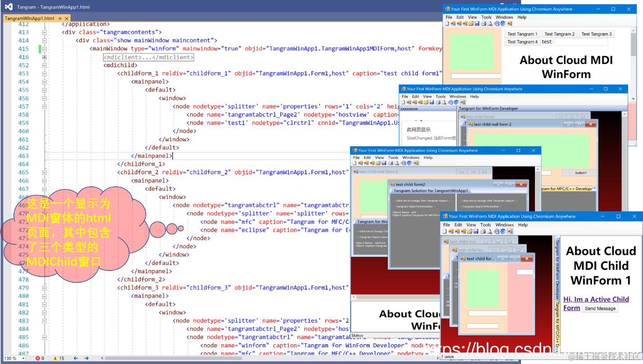
Task: Click the Test Tangram 1 button
Action: 522,34
